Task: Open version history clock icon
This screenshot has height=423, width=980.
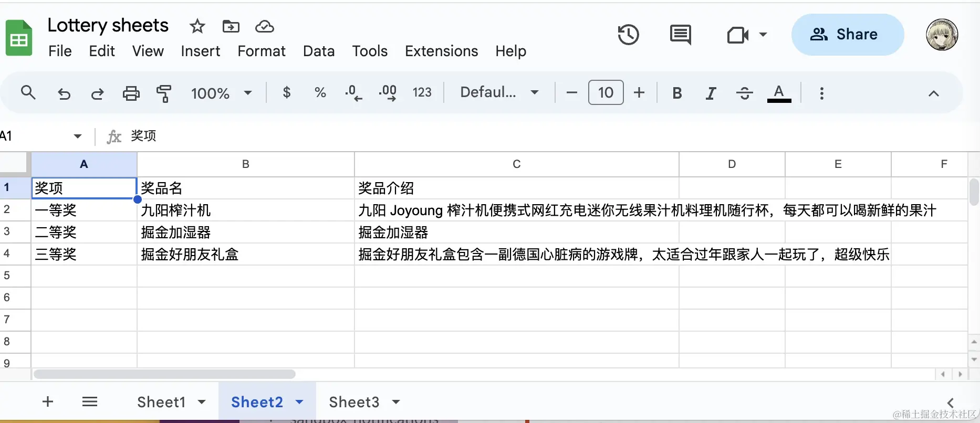Action: pos(628,35)
